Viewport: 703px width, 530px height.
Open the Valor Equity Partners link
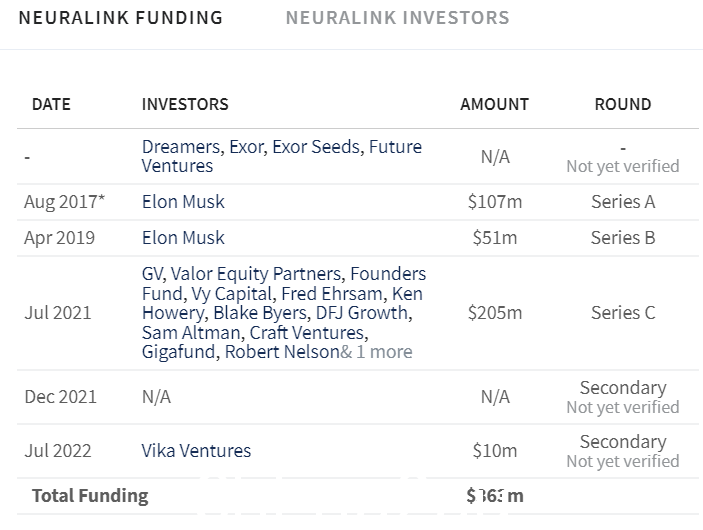[x=256, y=274]
